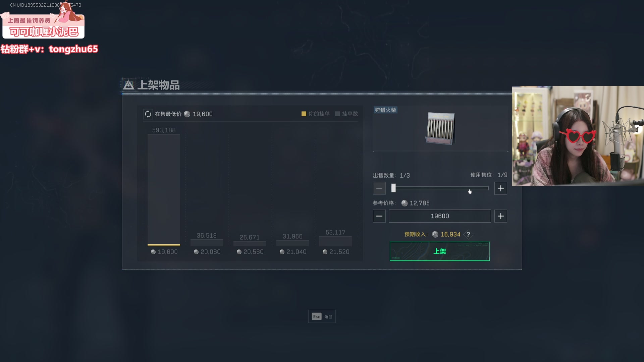Image resolution: width=644 pixels, height=362 pixels.
Task: Select the 21,520 price bar
Action: click(335, 241)
